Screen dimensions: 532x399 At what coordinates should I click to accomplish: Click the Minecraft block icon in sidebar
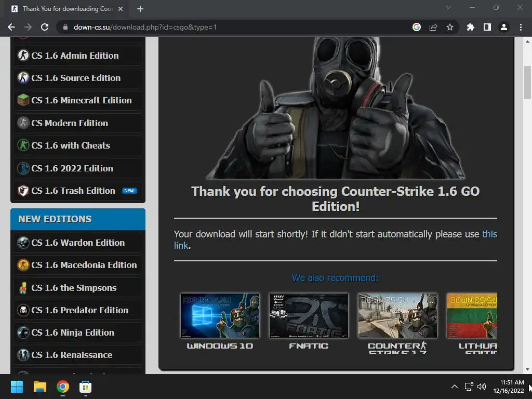click(x=23, y=100)
